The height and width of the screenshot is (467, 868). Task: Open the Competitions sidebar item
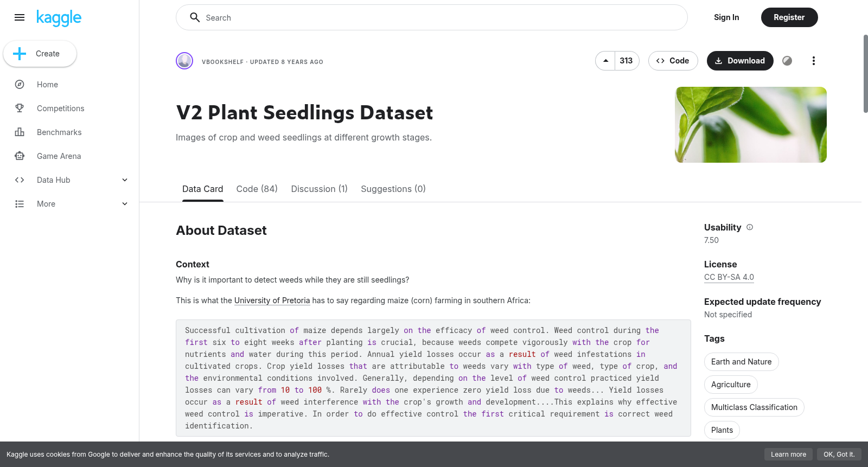(x=71, y=108)
